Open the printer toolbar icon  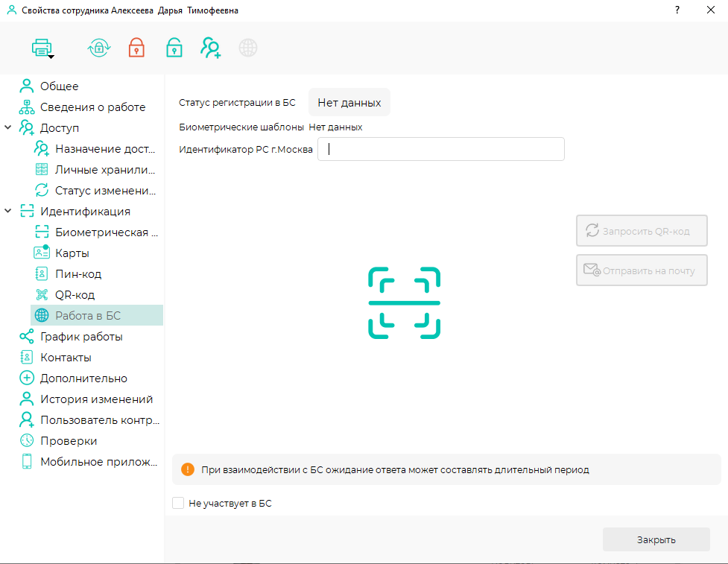[41, 48]
